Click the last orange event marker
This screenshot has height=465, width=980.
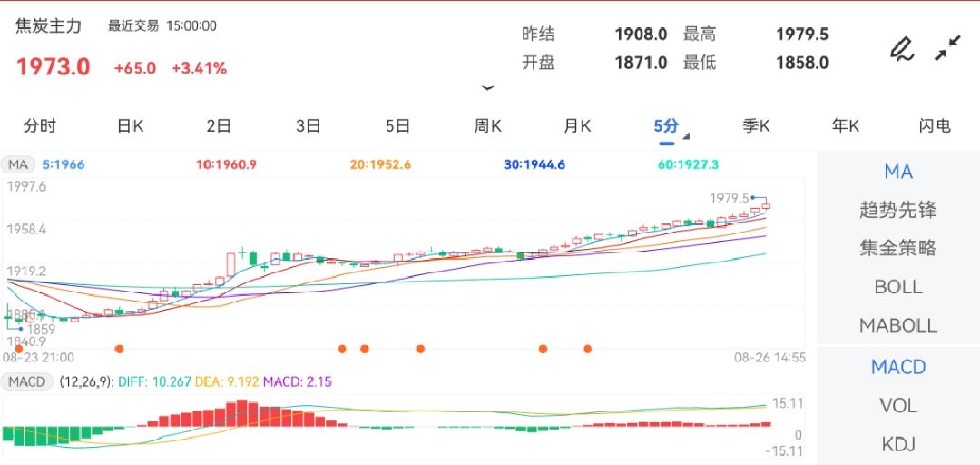(588, 349)
